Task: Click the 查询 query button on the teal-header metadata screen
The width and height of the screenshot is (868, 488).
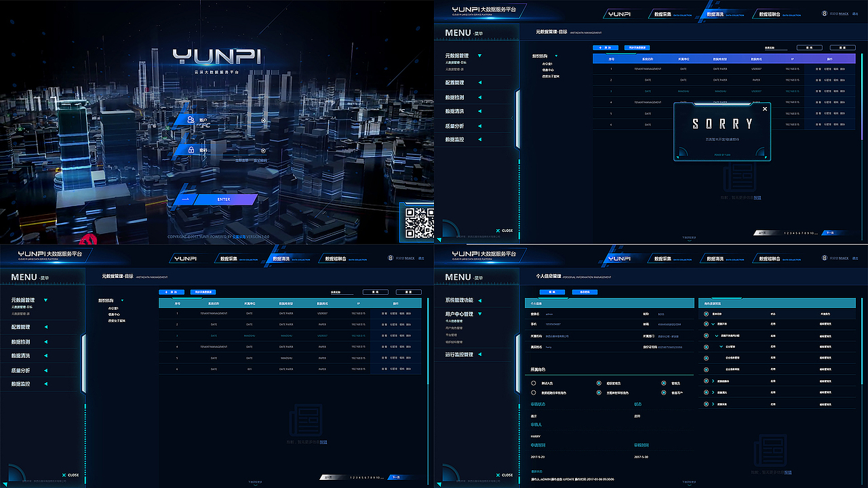Action: (x=375, y=292)
